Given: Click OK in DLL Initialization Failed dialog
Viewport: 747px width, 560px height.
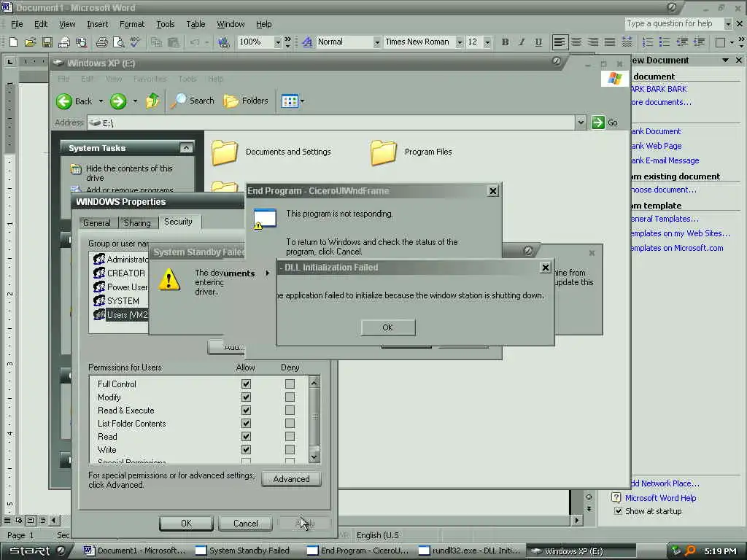Looking at the screenshot, I should tap(388, 327).
